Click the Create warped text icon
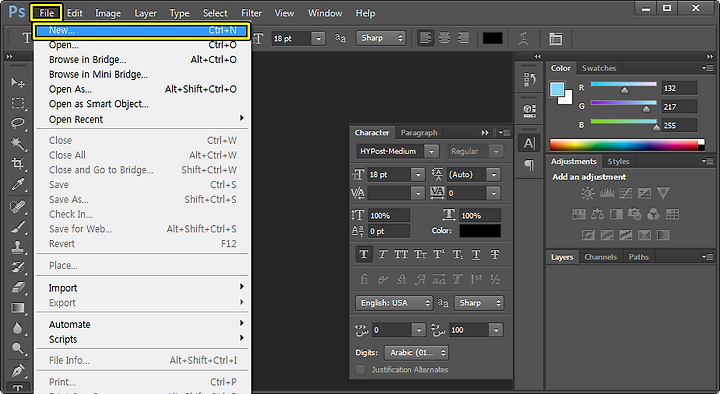Screen dimensions: 720x394 (523, 38)
